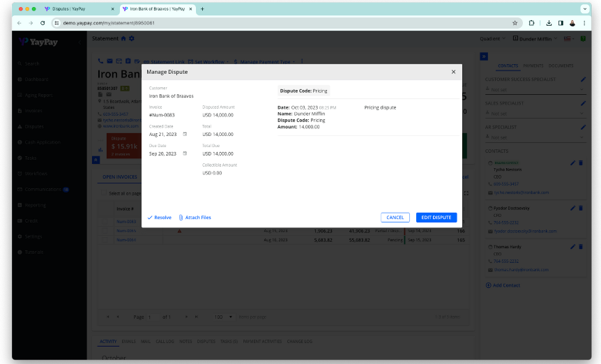Close the Manage Dispute dialog with X

453,72
